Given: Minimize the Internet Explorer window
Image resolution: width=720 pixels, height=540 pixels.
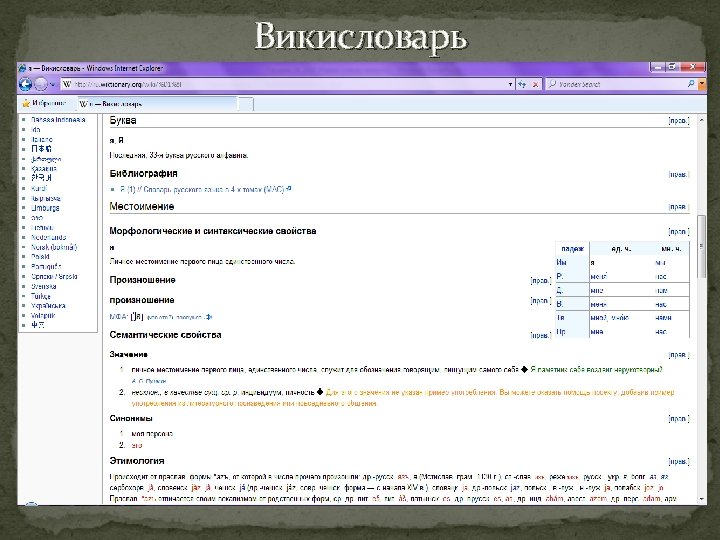Looking at the screenshot, I should (x=658, y=67).
